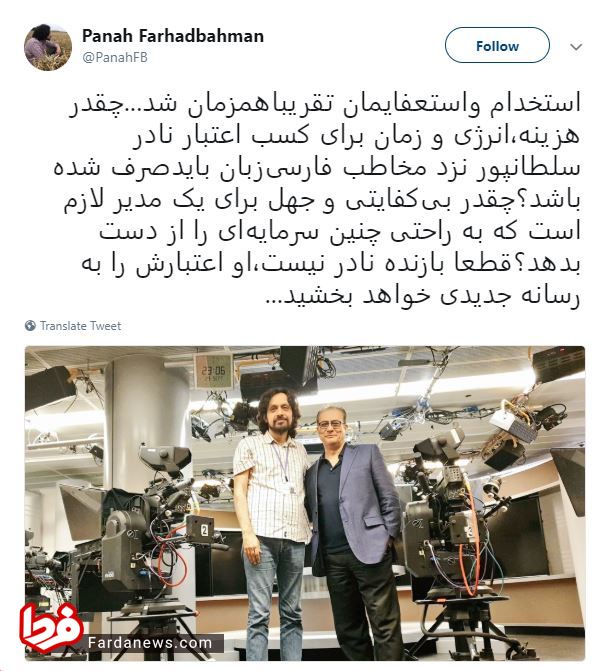Click the Translate Tweet link
614x671 pixels.
coord(80,326)
